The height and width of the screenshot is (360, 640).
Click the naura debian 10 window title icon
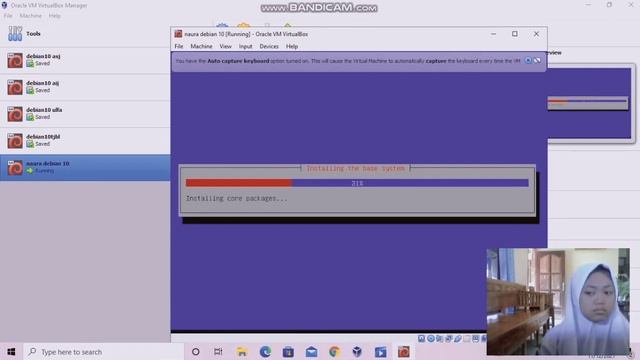tap(178, 34)
